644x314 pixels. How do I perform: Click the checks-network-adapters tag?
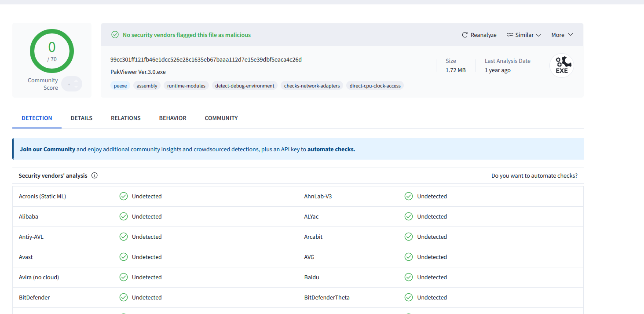312,86
